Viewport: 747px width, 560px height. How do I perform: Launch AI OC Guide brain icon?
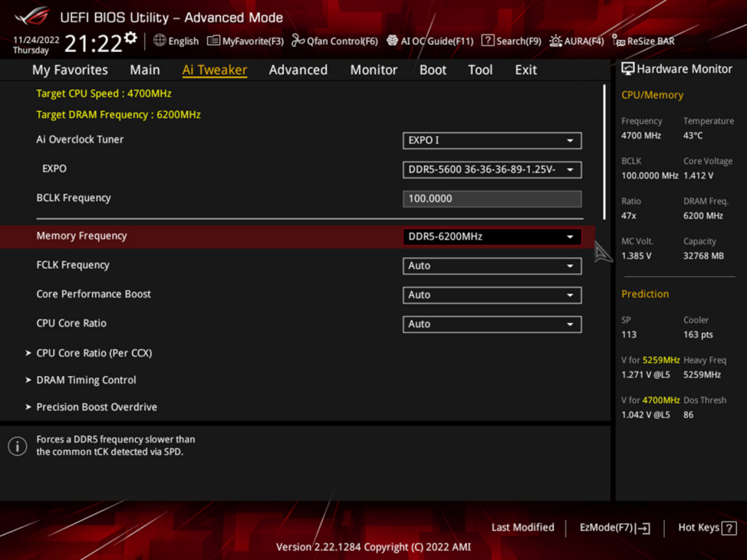pyautogui.click(x=392, y=41)
